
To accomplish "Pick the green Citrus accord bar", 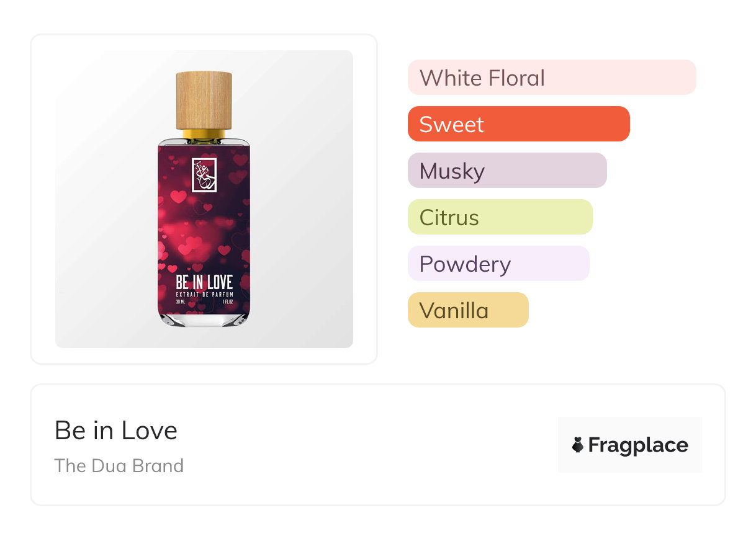I will [500, 217].
